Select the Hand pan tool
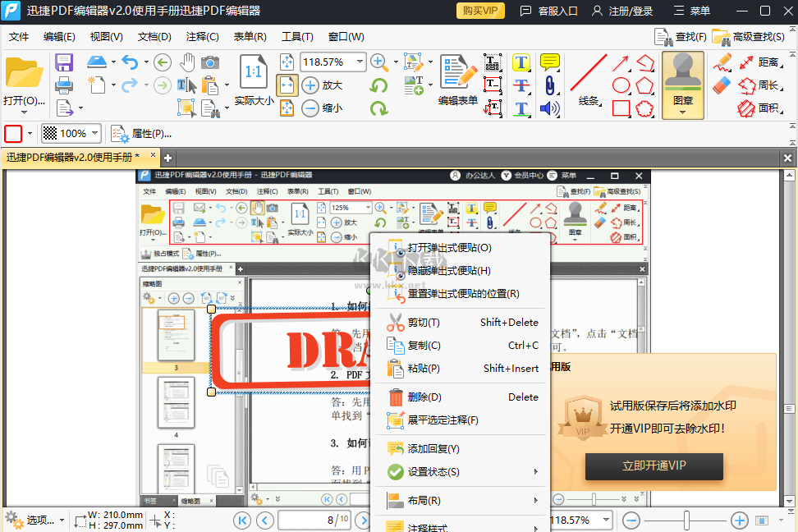Image resolution: width=798 pixels, height=532 pixels. pyautogui.click(x=187, y=62)
